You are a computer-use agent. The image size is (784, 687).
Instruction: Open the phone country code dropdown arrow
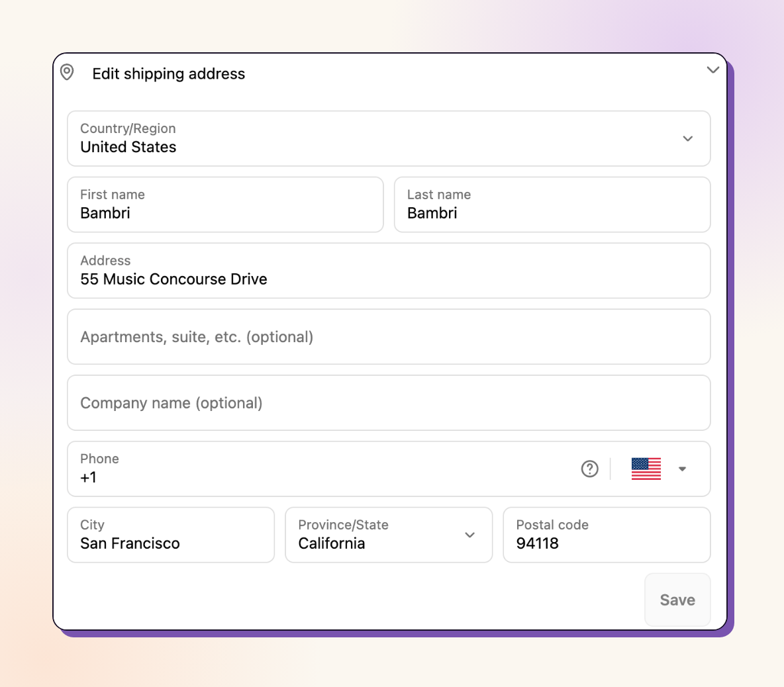point(682,469)
